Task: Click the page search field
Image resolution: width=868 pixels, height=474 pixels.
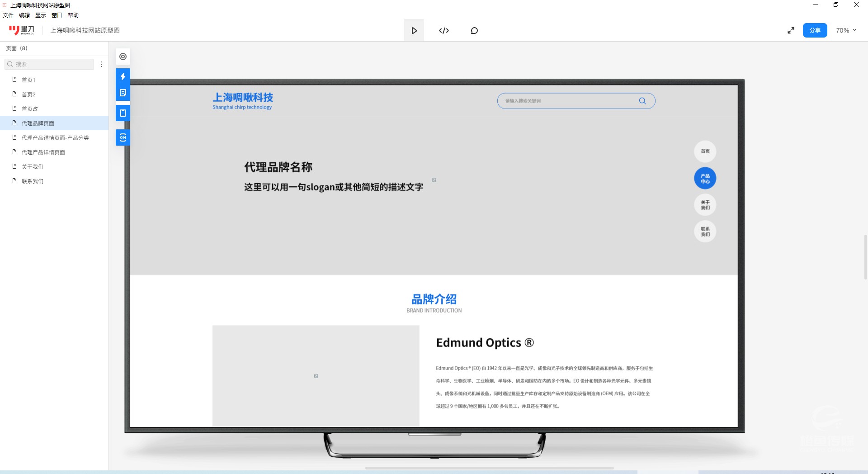Action: 49,64
